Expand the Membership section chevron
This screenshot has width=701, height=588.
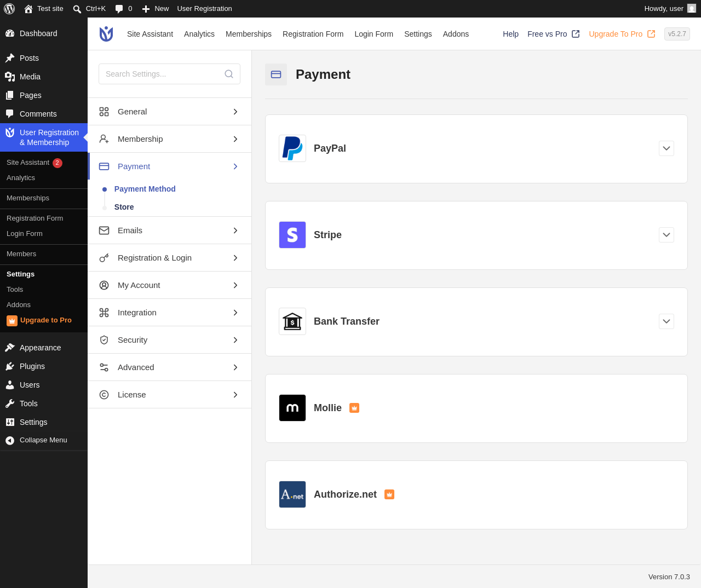click(x=235, y=139)
